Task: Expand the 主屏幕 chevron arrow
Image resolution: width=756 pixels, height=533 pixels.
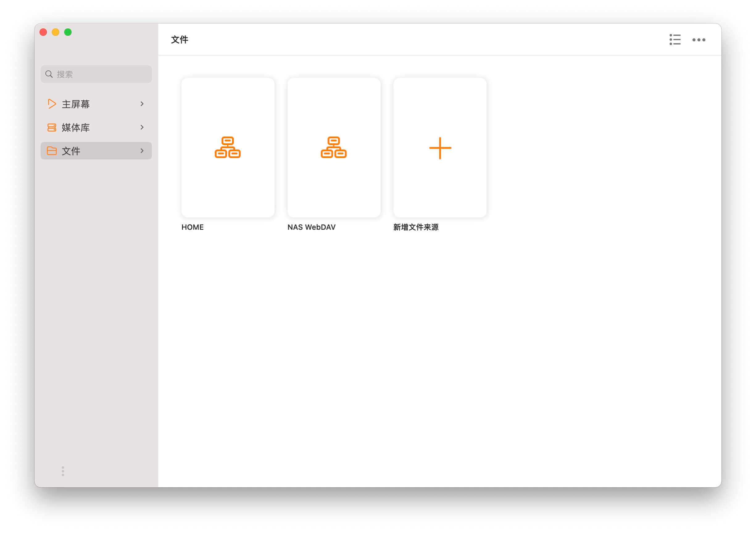Action: [x=142, y=104]
